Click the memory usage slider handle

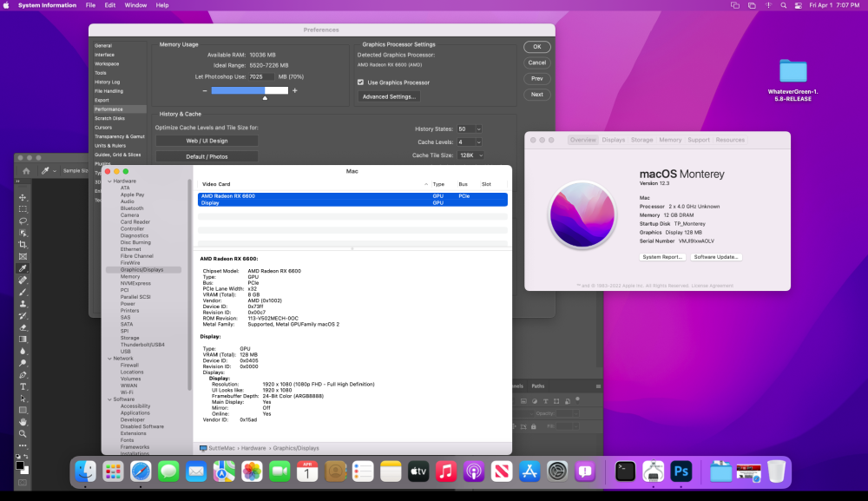coord(265,97)
